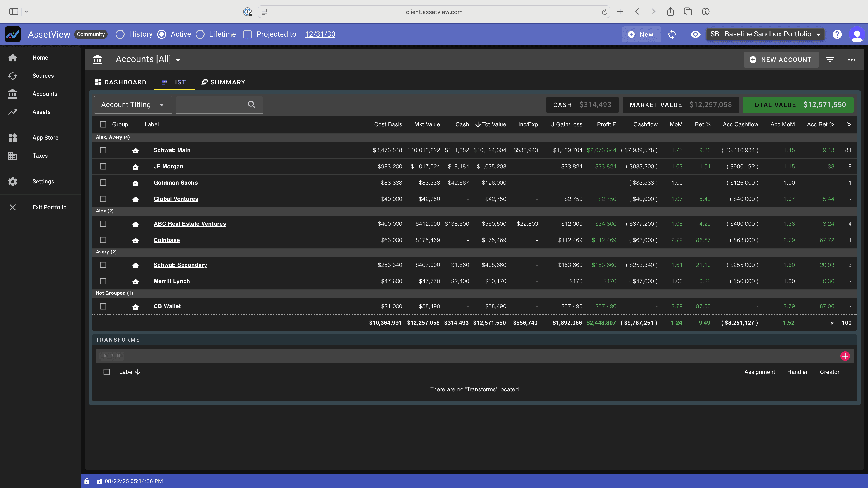Open the three-dot more options menu
The height and width of the screenshot is (488, 868).
[x=851, y=60]
